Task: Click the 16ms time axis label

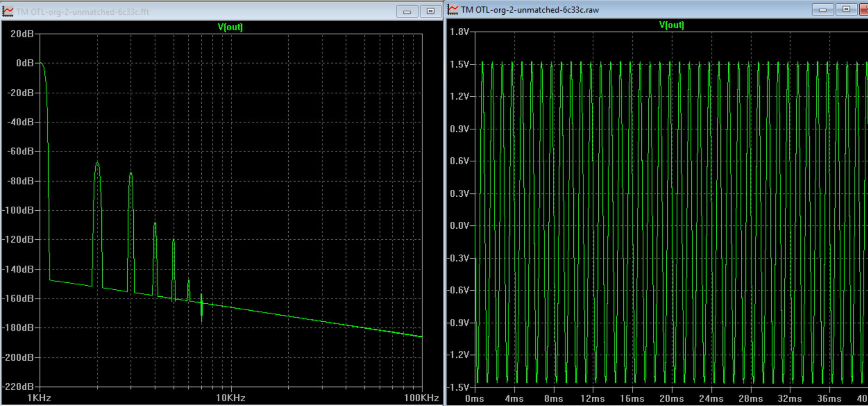Action: (632, 399)
